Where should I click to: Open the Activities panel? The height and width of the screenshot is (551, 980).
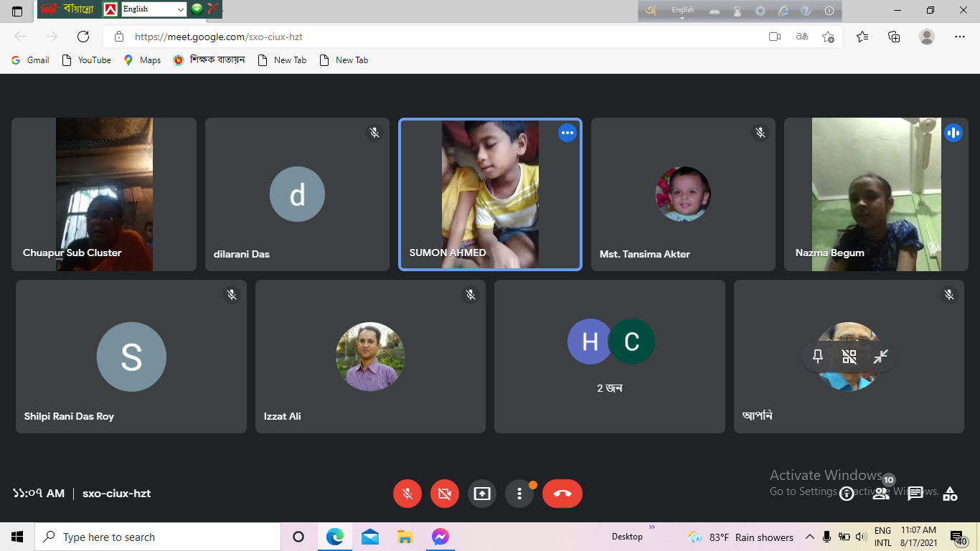point(950,494)
